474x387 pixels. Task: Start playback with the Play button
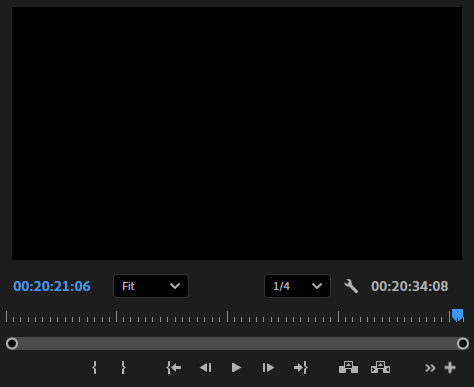[x=236, y=368]
